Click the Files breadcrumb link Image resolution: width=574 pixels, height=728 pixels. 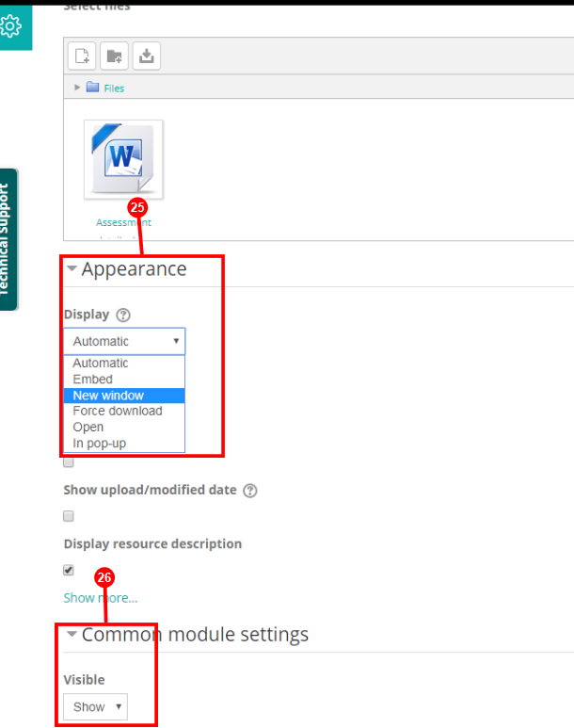(114, 89)
